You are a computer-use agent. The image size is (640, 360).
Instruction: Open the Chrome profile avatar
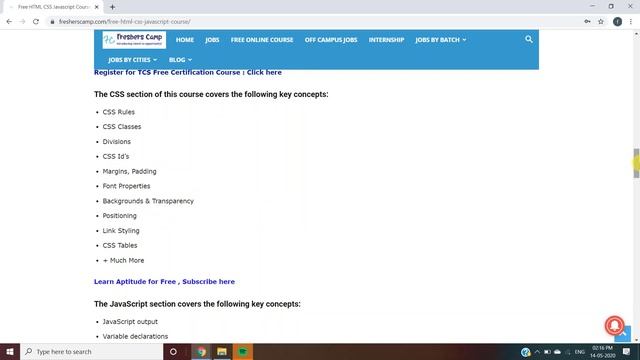click(x=617, y=22)
